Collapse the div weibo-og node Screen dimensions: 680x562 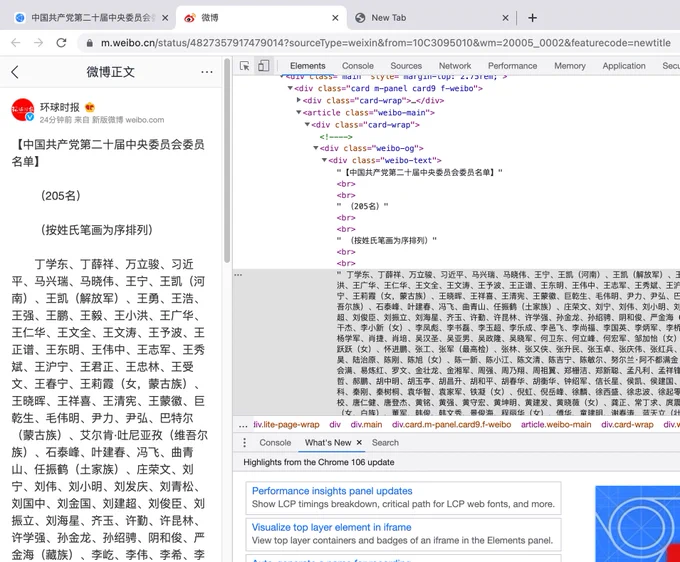pyautogui.click(x=316, y=148)
